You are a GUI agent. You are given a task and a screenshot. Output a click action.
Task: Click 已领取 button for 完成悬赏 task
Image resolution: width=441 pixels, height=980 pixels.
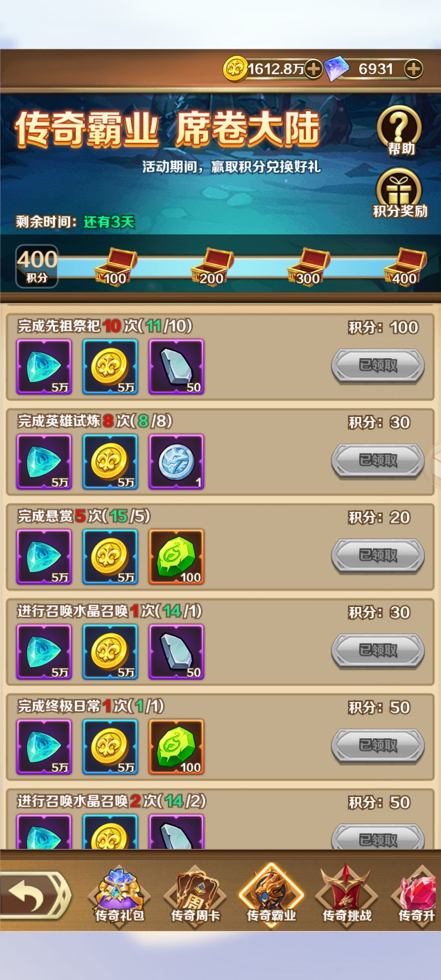pyautogui.click(x=378, y=556)
